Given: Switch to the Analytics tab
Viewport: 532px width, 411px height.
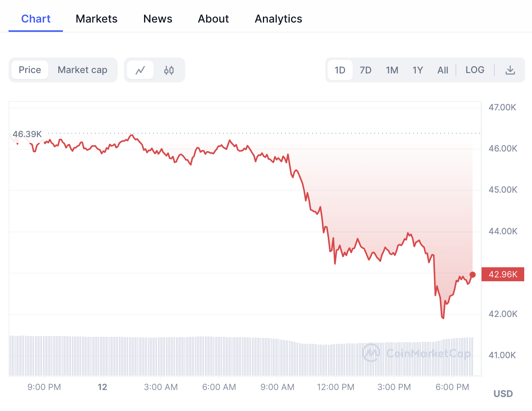Looking at the screenshot, I should (x=278, y=19).
